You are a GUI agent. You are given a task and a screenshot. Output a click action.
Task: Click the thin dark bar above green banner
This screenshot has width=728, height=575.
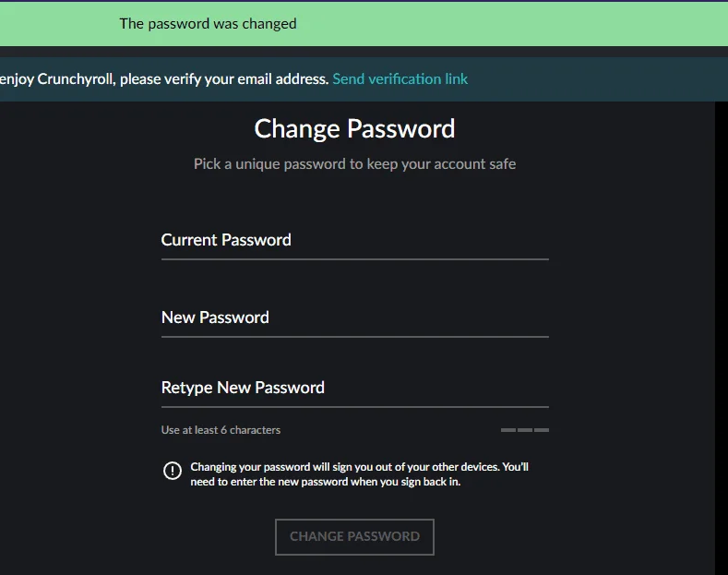click(x=364, y=1)
